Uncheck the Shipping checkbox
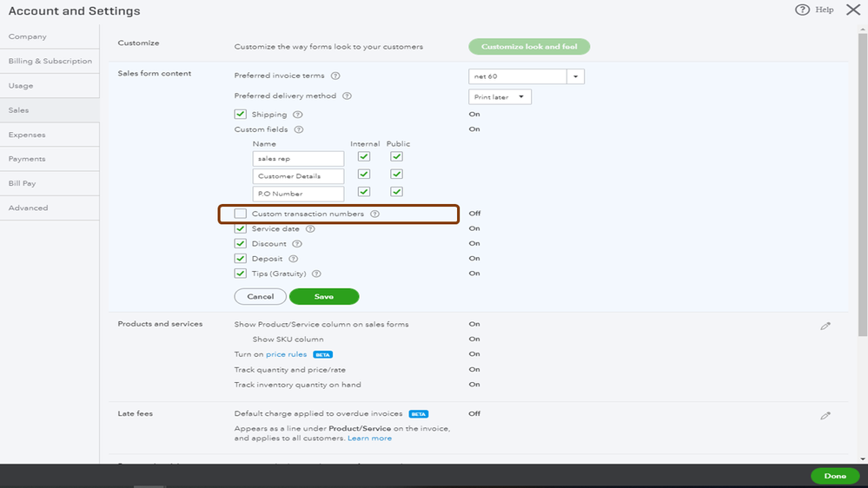The height and width of the screenshot is (488, 868). pos(241,115)
